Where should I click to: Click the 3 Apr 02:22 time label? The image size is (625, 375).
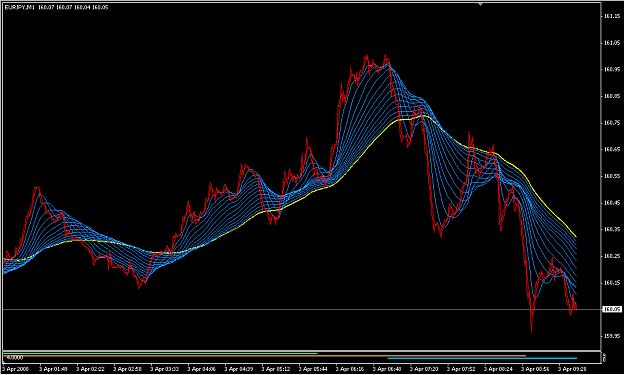click(x=90, y=369)
